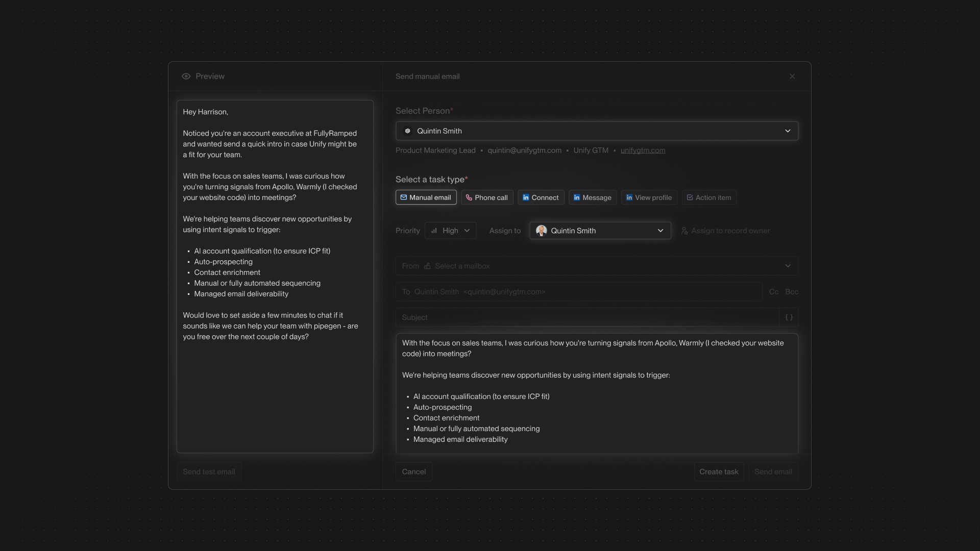This screenshot has width=980, height=551.
Task: Open the Priority High dropdown
Action: (451, 231)
